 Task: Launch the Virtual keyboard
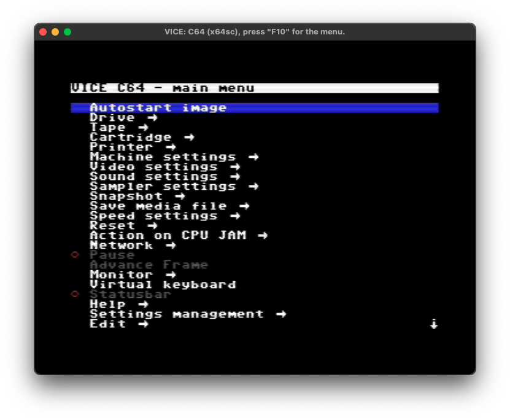[x=163, y=285]
